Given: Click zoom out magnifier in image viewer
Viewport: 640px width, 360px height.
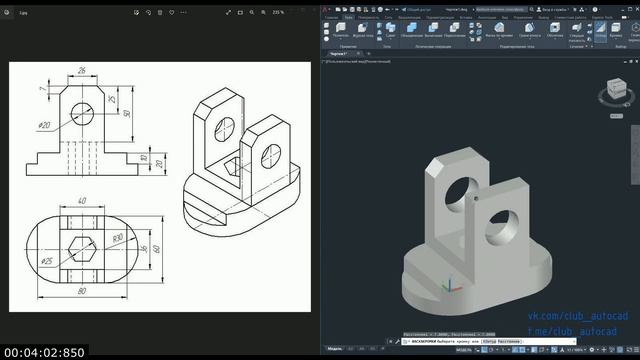Looking at the screenshot, I should [x=252, y=13].
